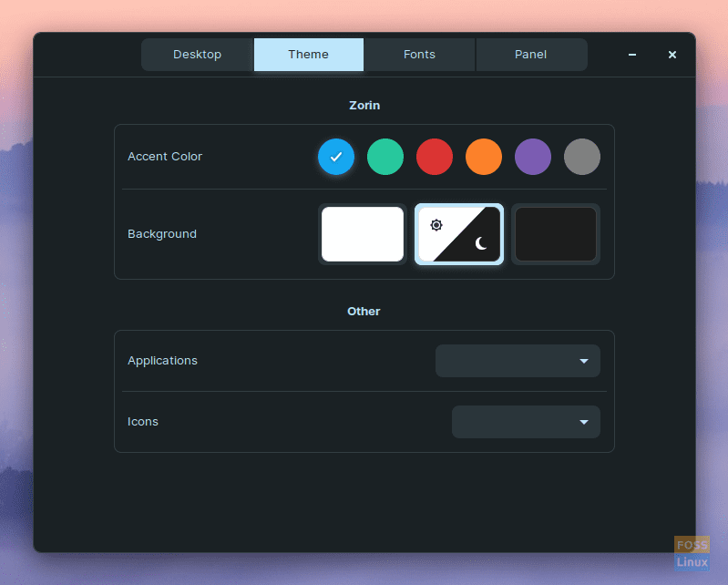Image resolution: width=728 pixels, height=585 pixels.
Task: Open the Fonts tab
Action: [420, 55]
